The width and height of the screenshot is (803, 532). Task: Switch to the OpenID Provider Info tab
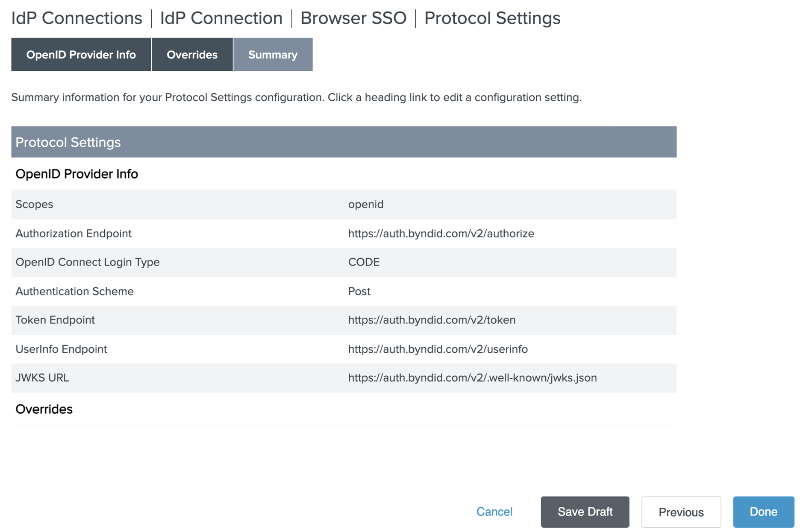[81, 55]
